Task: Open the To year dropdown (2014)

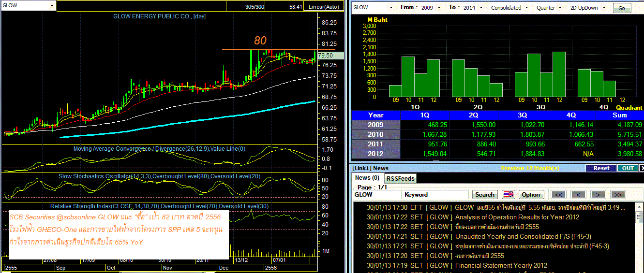Action: click(x=481, y=8)
